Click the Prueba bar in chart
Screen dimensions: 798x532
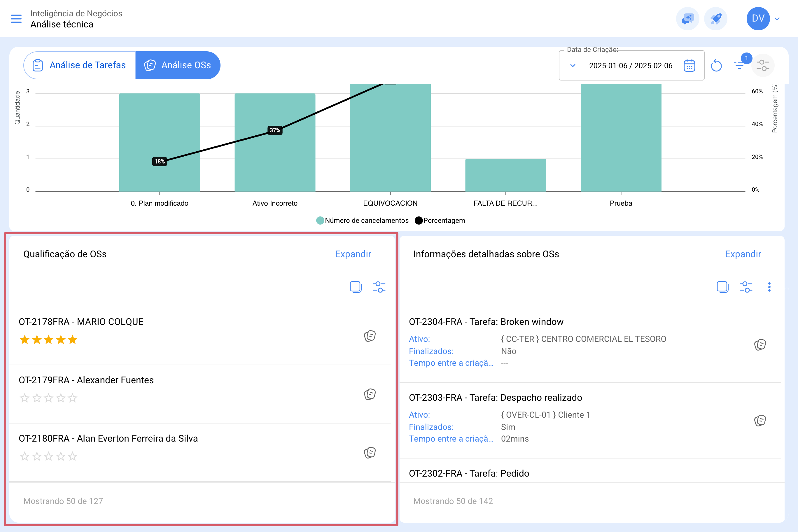click(621, 138)
